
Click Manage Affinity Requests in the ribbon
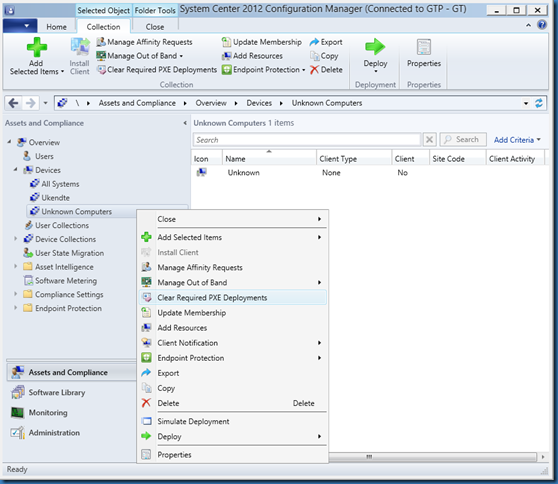tap(144, 42)
